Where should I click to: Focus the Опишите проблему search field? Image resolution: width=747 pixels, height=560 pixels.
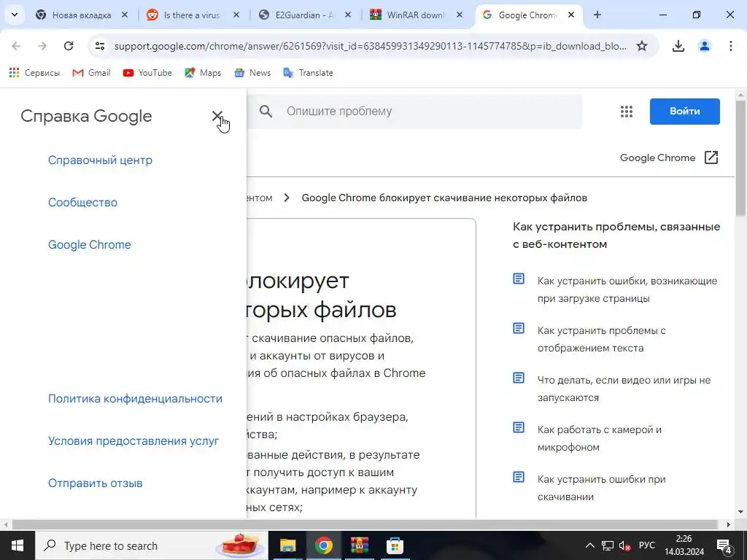point(414,112)
